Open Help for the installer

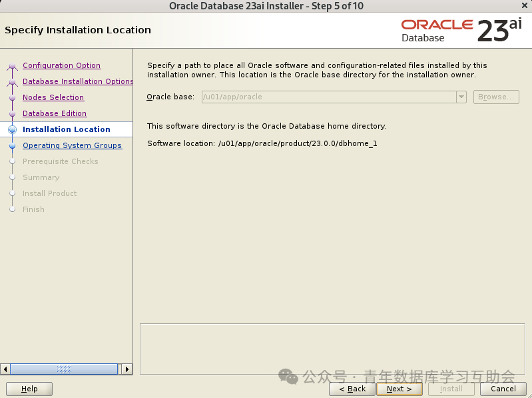[29, 389]
